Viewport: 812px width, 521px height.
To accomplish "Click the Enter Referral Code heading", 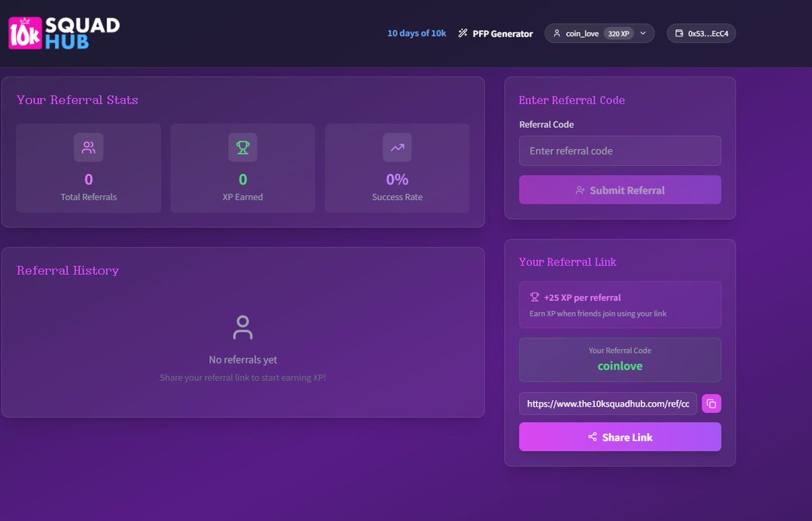I will [572, 100].
